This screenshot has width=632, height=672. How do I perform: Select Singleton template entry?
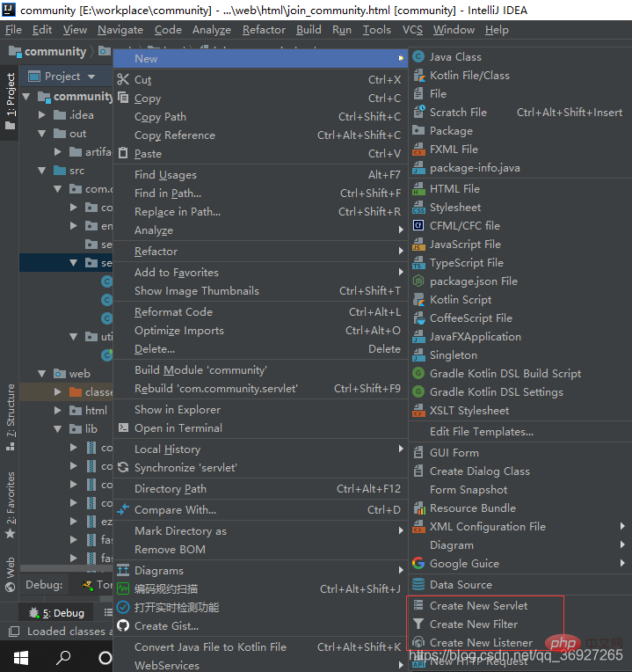tap(519, 355)
